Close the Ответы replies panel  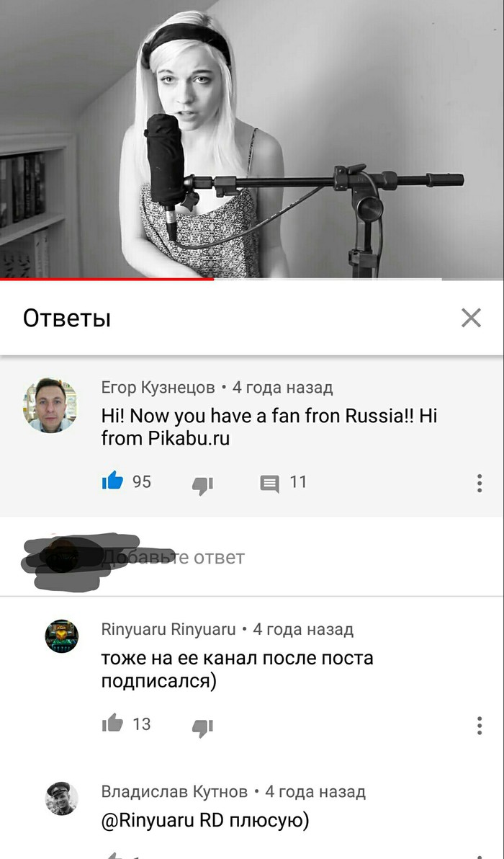click(471, 318)
